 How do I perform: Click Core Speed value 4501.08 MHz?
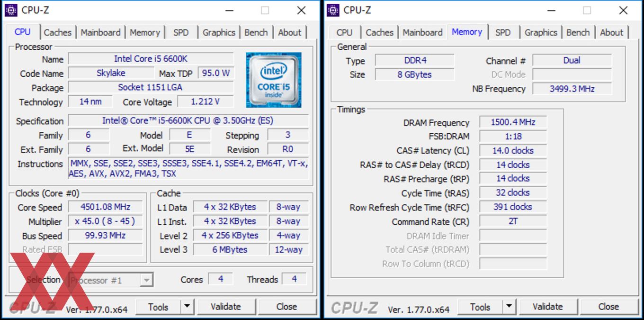(x=106, y=207)
